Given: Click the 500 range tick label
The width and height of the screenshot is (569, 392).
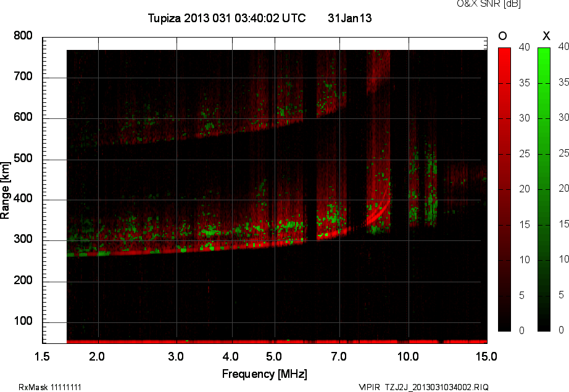Looking at the screenshot, I should point(23,158).
